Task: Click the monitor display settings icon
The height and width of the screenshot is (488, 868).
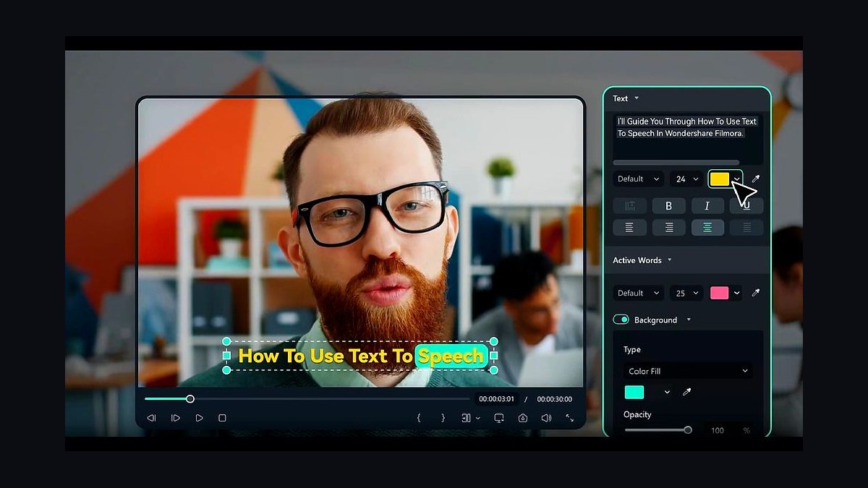Action: 499,418
